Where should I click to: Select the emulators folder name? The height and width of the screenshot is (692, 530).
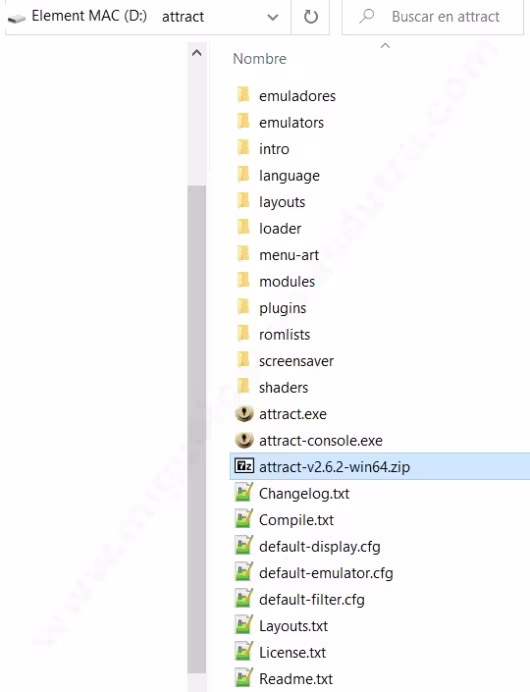click(291, 122)
